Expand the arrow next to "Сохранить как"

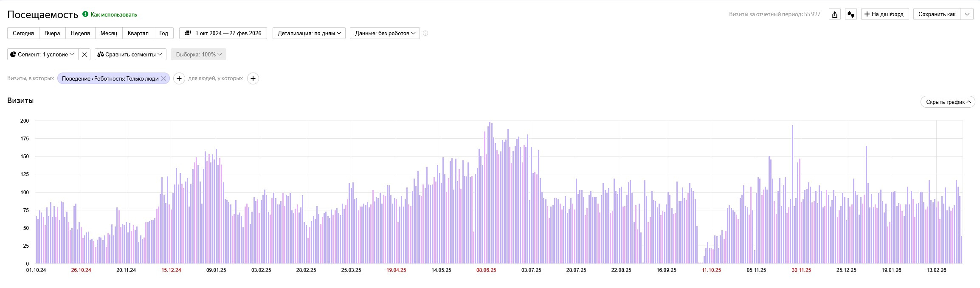tap(967, 14)
